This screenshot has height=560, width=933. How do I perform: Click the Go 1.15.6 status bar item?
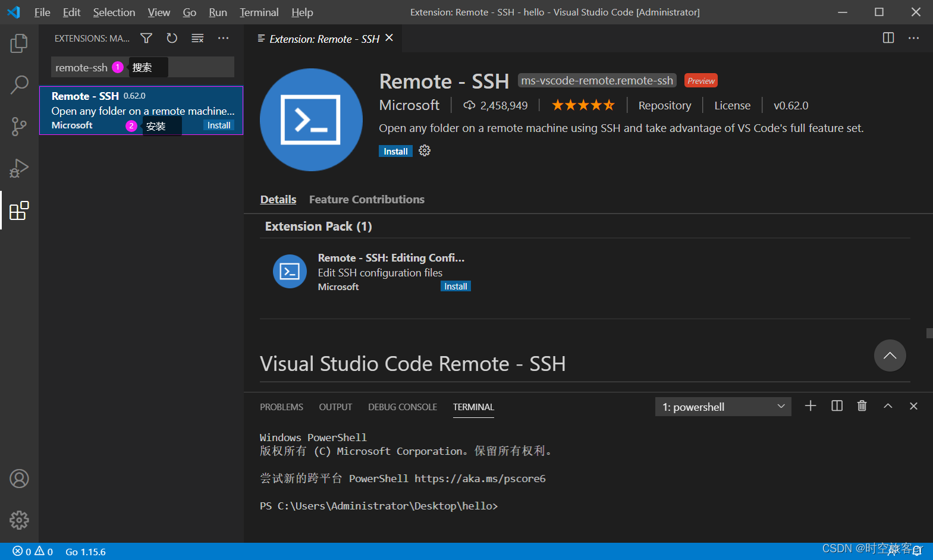(86, 552)
